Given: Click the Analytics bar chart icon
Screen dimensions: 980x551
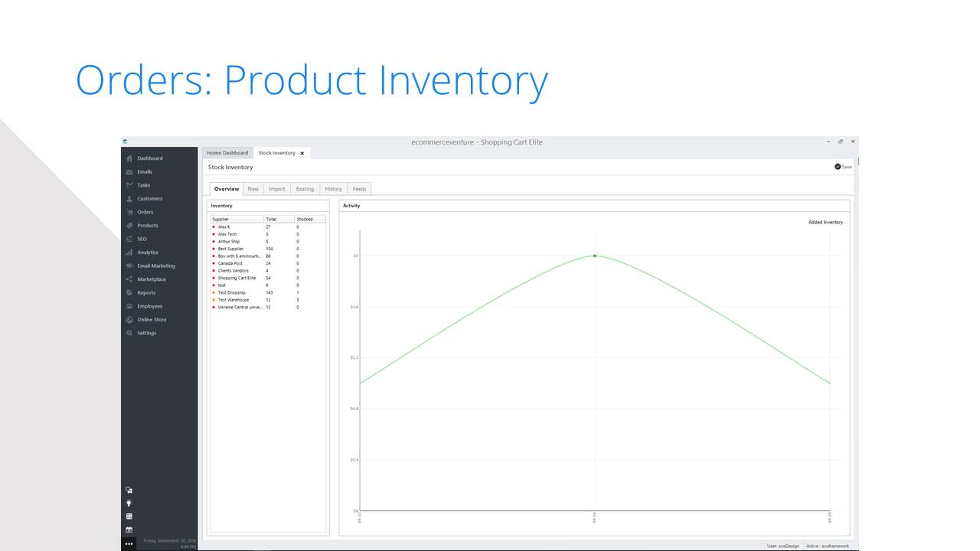Looking at the screenshot, I should 129,253.
